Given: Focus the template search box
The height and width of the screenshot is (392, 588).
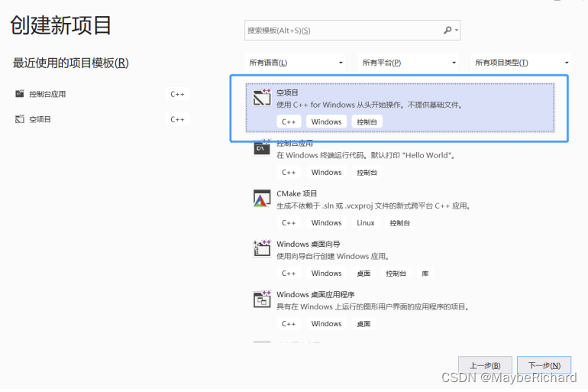Looking at the screenshot, I should pos(352,30).
